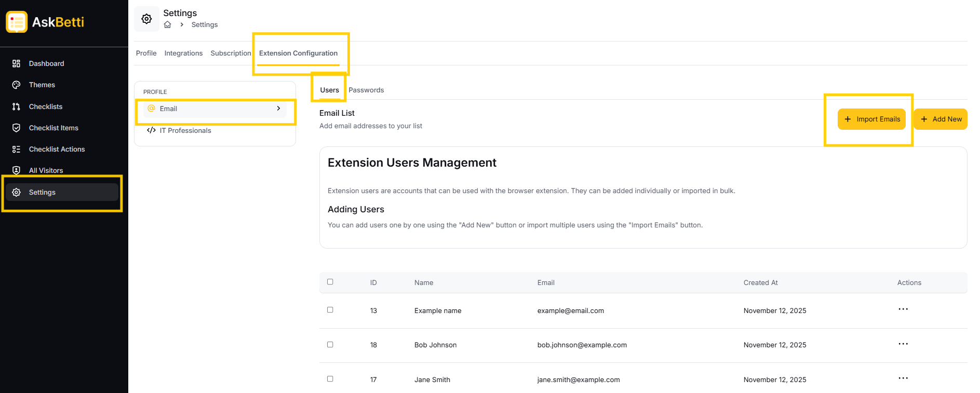Select the Extension Configuration tab
This screenshot has width=980, height=393.
click(298, 53)
